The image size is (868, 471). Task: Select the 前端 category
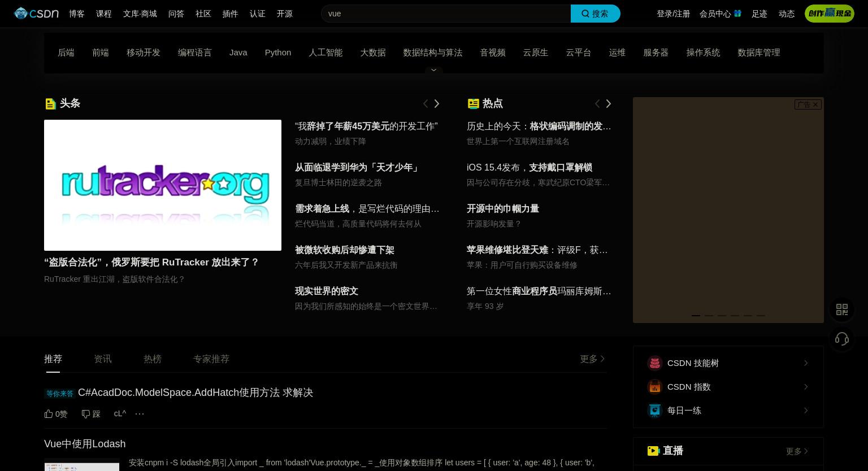(x=101, y=53)
